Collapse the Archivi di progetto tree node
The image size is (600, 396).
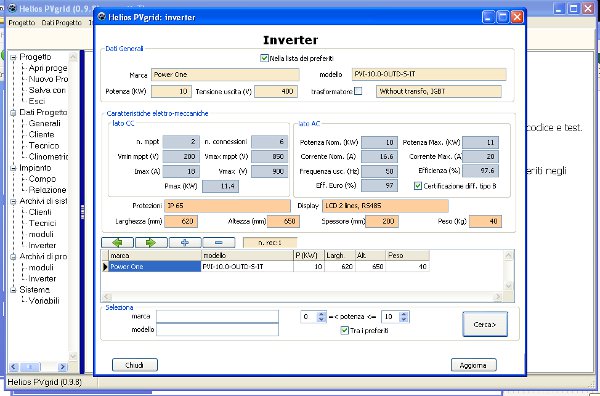[14, 257]
